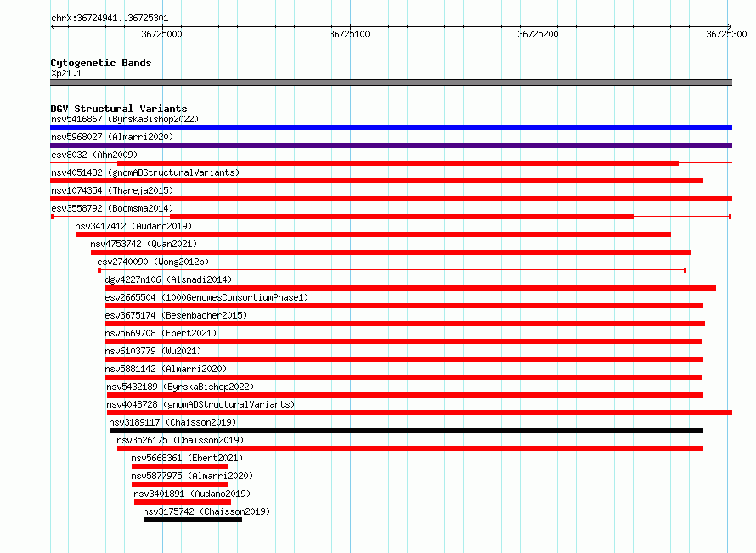Click the red nsv4051482 variant bar
The height and width of the screenshot is (553, 756).
376,181
